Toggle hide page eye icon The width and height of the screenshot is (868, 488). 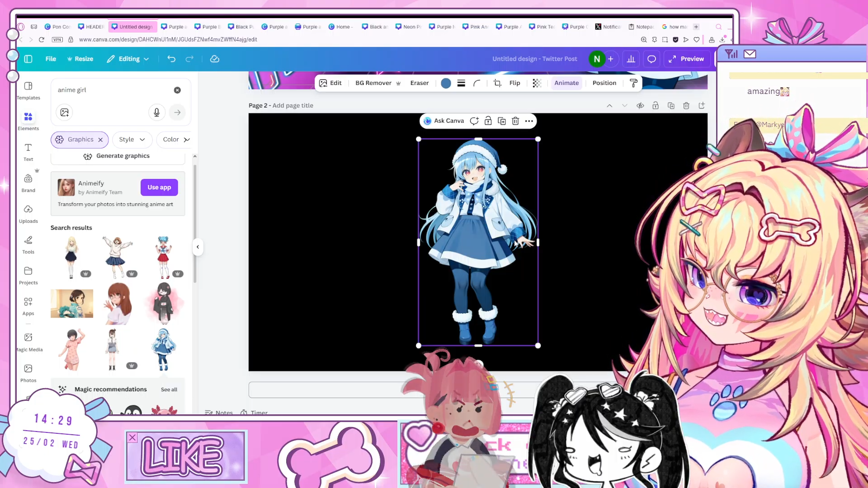tap(640, 106)
